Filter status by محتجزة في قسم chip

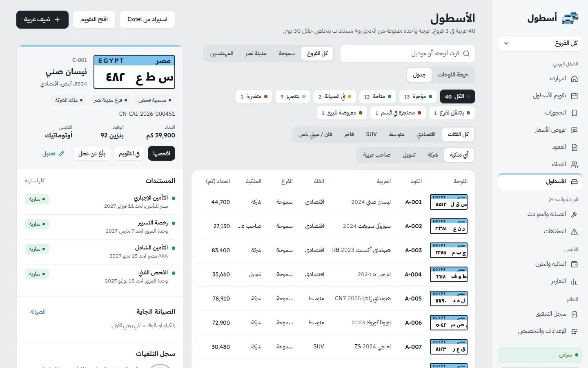coord(398,113)
